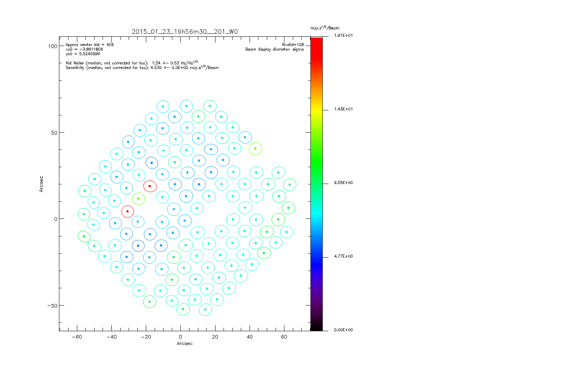Click the 0.00E+00 color bar minimum label
This screenshot has height=368, width=588.
(343, 330)
